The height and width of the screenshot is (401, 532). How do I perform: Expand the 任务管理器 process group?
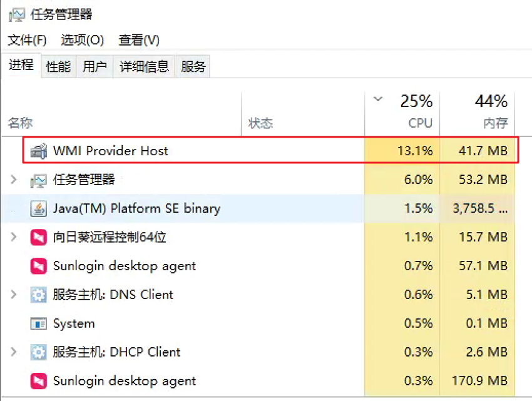point(14,179)
